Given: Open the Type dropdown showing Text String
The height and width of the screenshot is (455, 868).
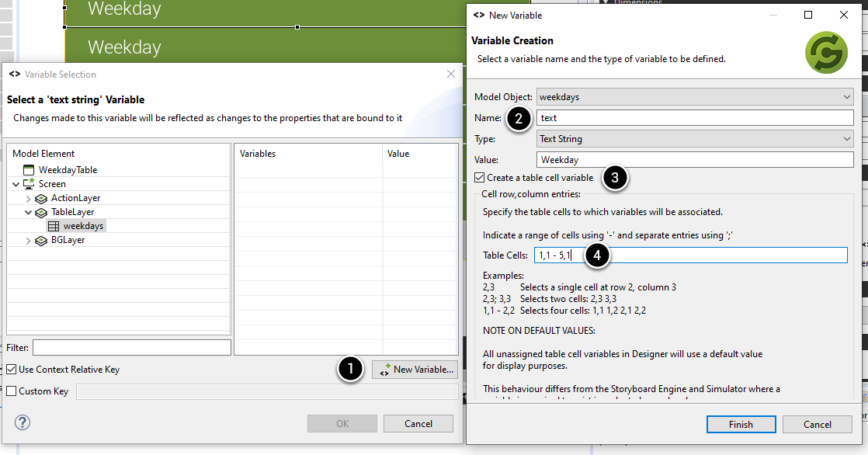Looking at the screenshot, I should click(x=846, y=138).
